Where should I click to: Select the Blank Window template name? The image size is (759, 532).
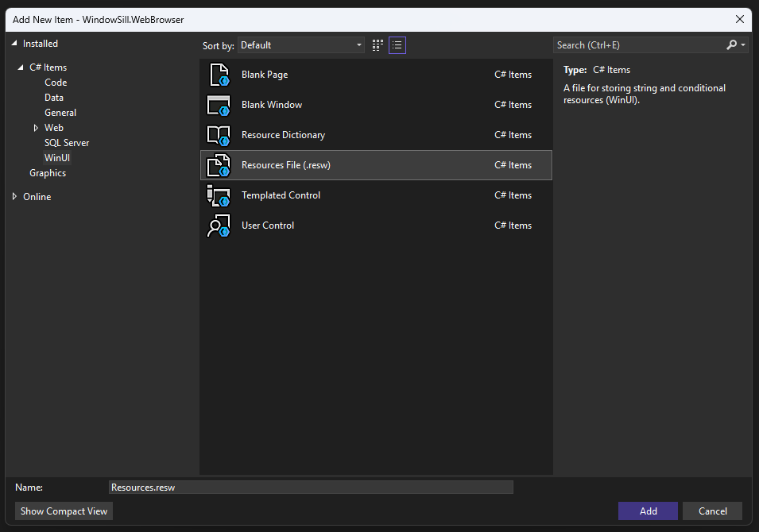(272, 105)
